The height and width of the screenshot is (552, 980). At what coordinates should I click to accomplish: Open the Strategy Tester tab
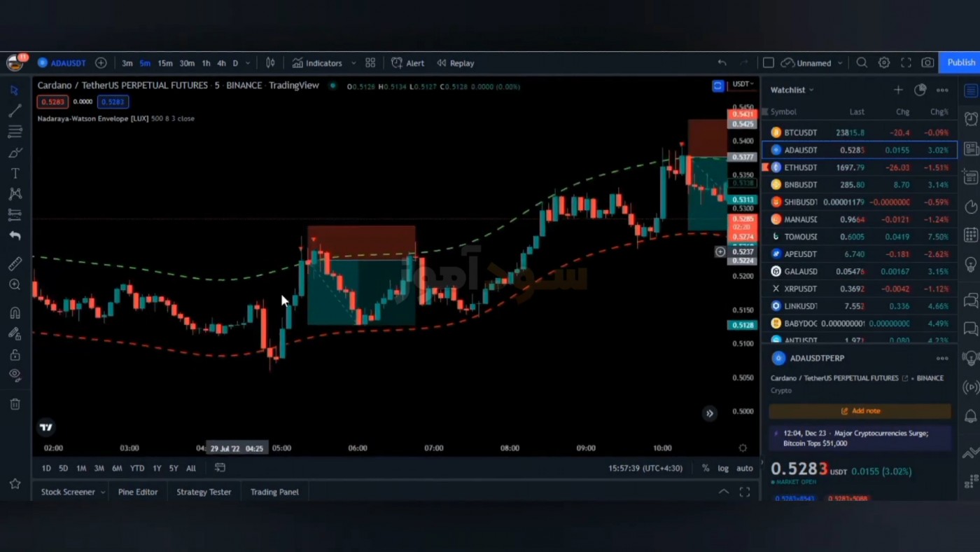point(204,492)
